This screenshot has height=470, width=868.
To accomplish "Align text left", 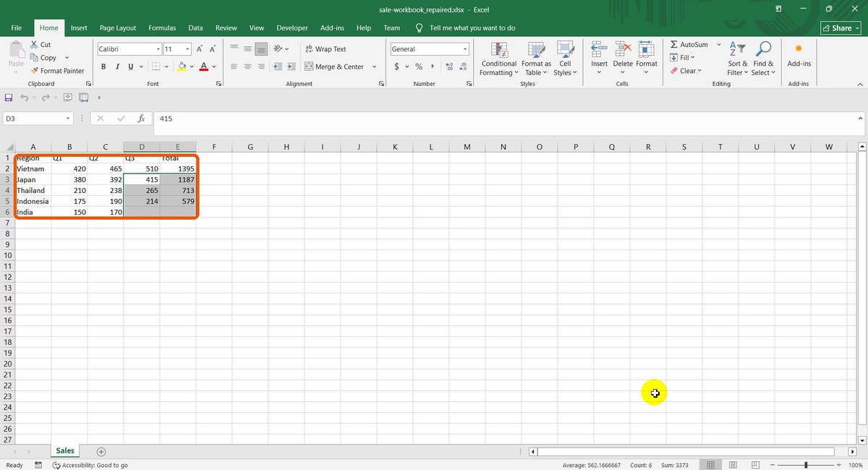I will (234, 67).
